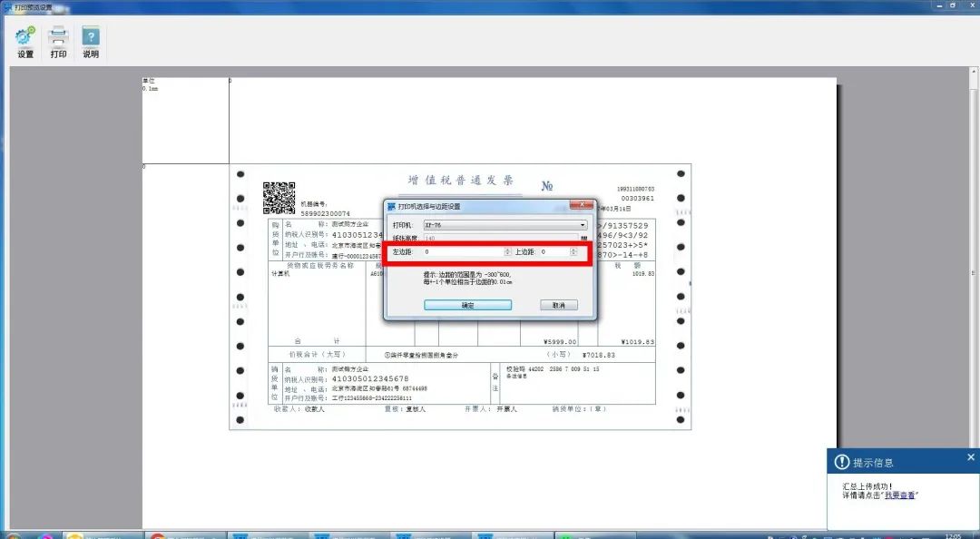The height and width of the screenshot is (539, 980).
Task: Click the 我要查看 link in notification
Action: click(900, 495)
